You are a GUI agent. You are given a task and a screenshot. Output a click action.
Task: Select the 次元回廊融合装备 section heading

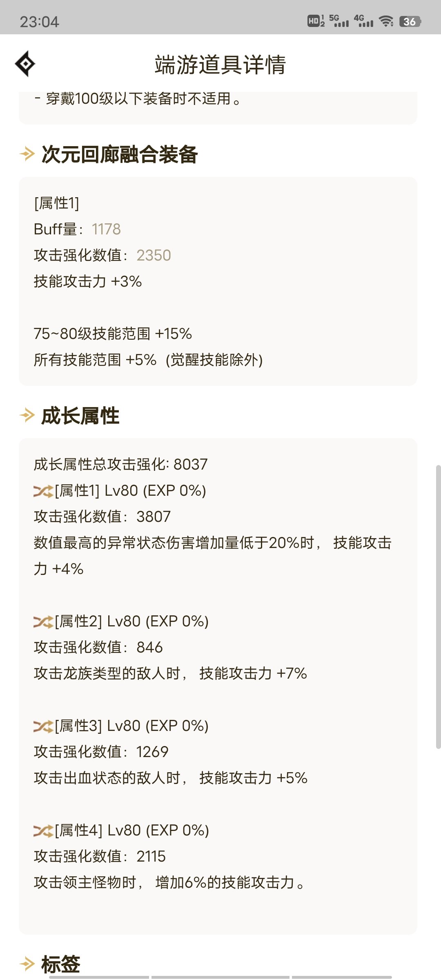pos(120,154)
